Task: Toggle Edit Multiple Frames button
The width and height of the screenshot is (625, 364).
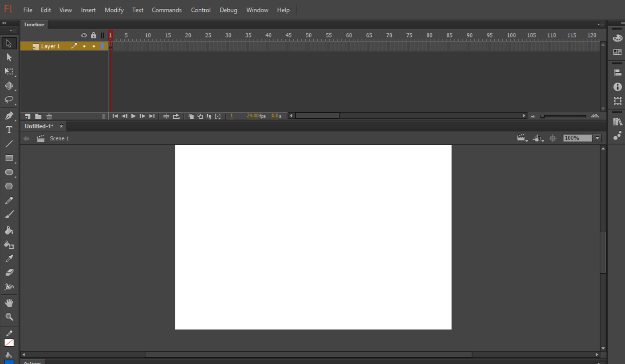Action: tap(209, 116)
